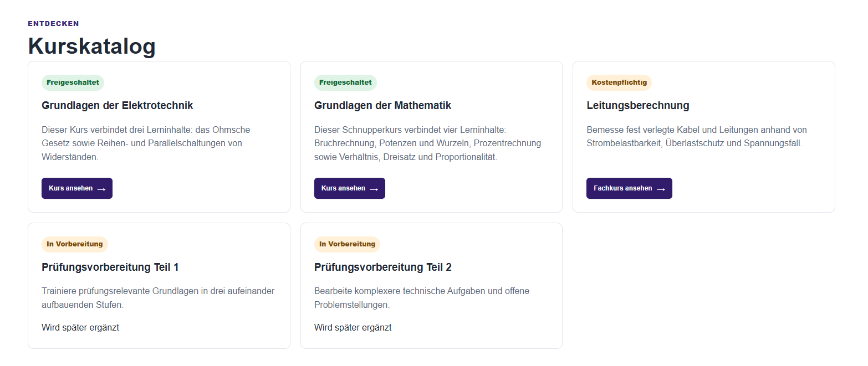Click the Prüfungsvorbereitung Teil 1 title
The image size is (868, 366).
pos(110,267)
